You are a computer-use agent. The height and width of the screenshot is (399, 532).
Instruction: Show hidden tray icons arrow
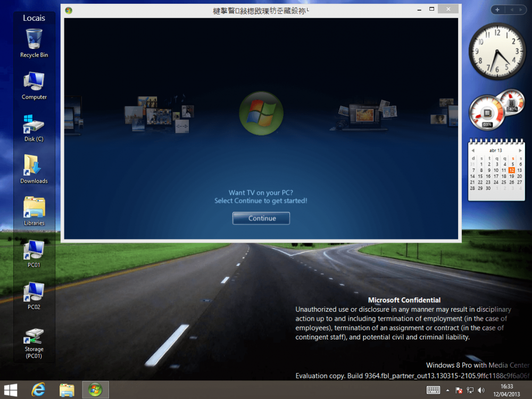[448, 390]
